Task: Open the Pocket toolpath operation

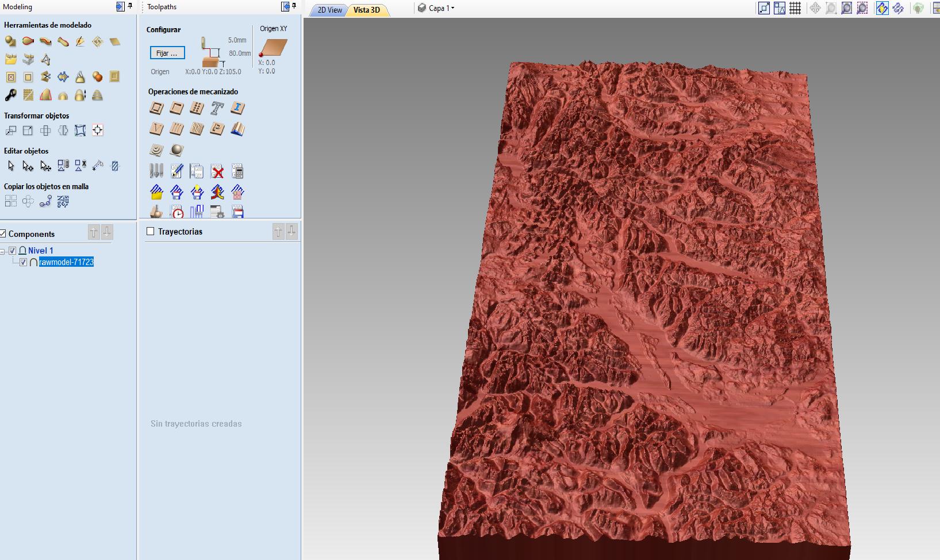Action: click(177, 108)
